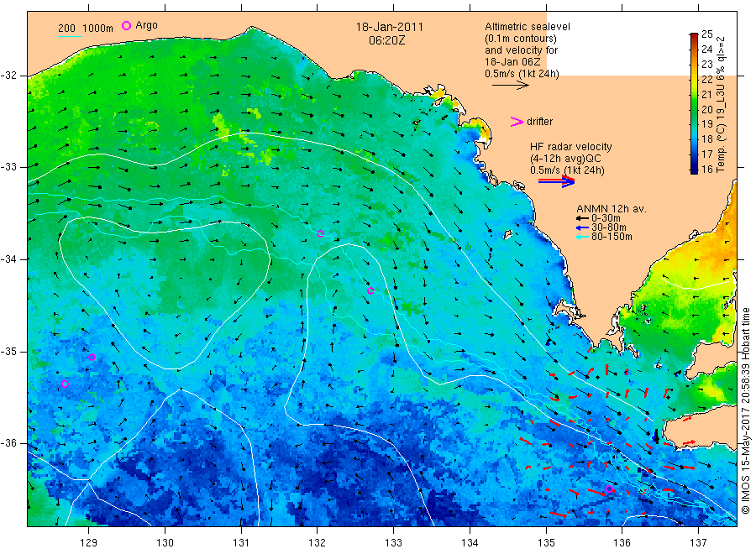756x554 pixels.
Task: Click the colorbar tick label 16
Action: point(707,169)
